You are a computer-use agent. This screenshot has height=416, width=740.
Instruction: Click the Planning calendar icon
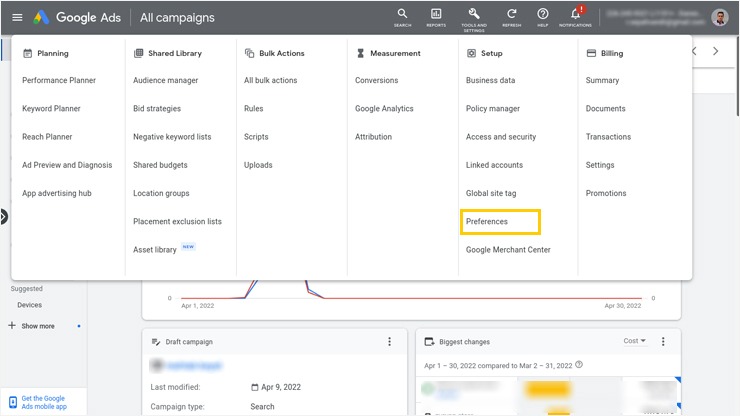(x=27, y=53)
